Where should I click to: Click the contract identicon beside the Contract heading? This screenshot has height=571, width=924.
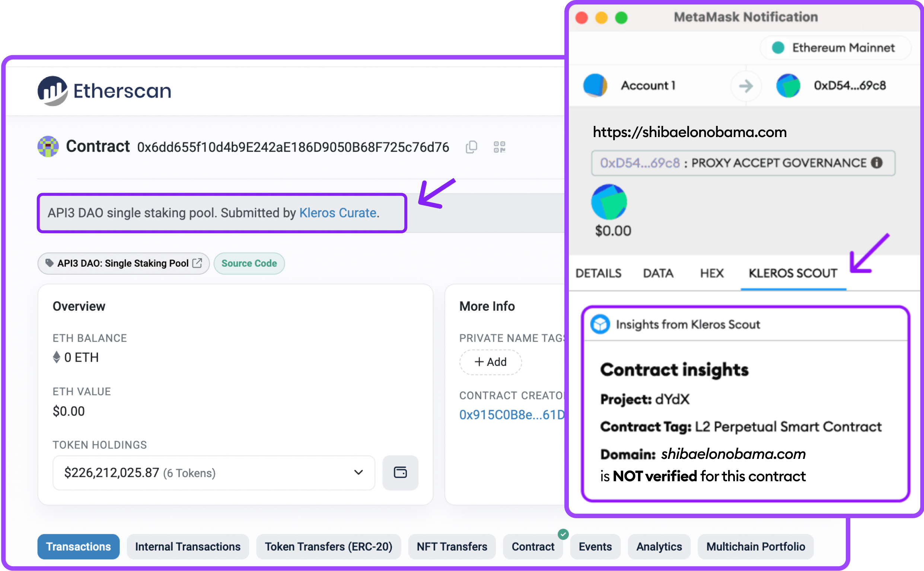pyautogui.click(x=48, y=146)
